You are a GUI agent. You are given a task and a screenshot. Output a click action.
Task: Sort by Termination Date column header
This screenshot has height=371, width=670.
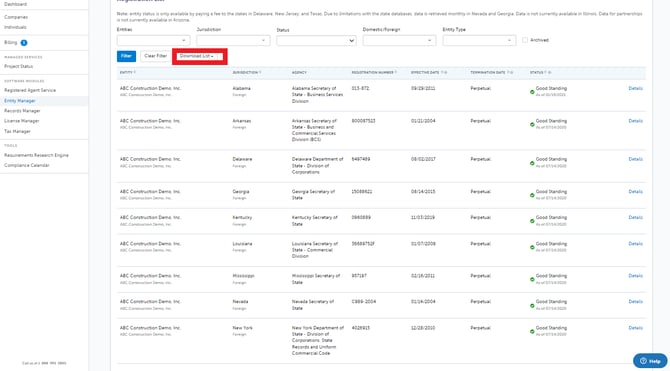pyautogui.click(x=491, y=73)
